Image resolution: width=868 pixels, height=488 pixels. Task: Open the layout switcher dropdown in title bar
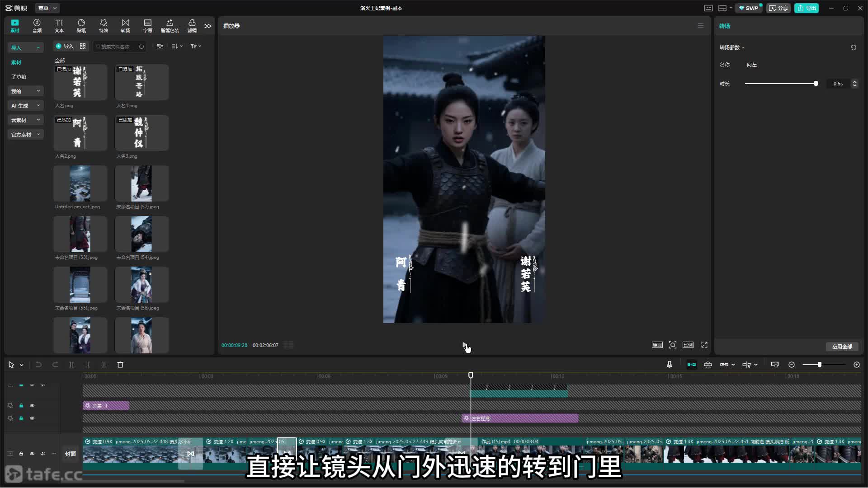click(725, 8)
